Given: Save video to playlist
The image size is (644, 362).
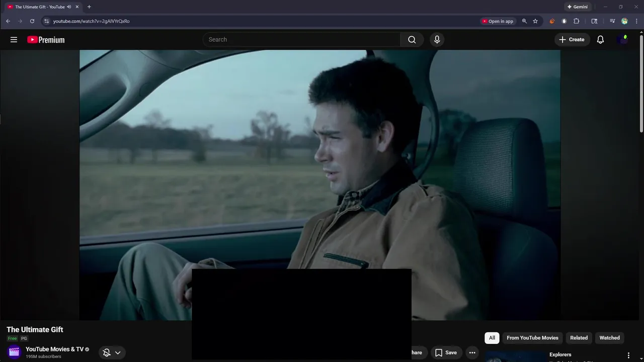Looking at the screenshot, I should pyautogui.click(x=446, y=353).
